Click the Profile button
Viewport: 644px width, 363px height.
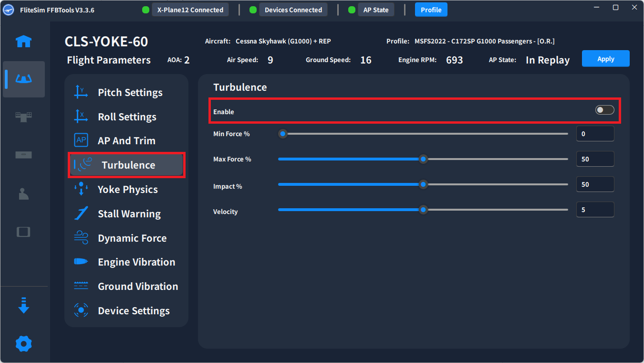pos(431,10)
